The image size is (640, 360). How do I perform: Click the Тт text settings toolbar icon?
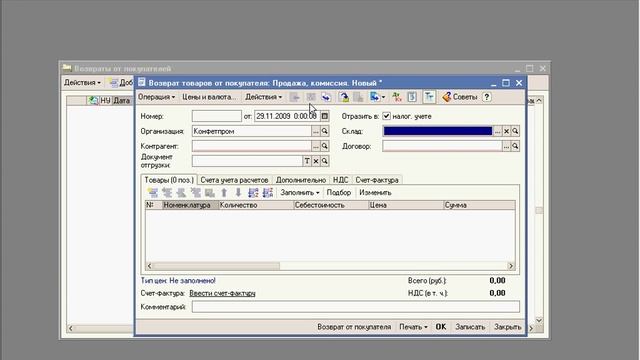coord(429,97)
